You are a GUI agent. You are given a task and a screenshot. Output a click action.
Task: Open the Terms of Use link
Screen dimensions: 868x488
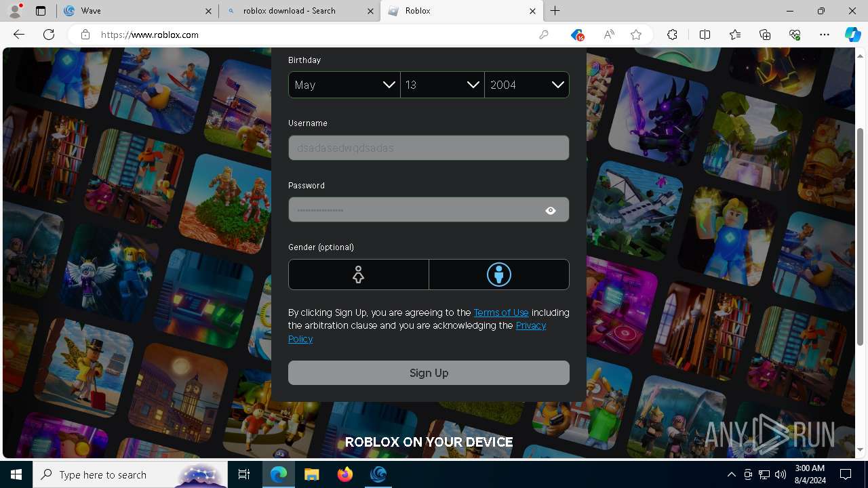pos(501,312)
